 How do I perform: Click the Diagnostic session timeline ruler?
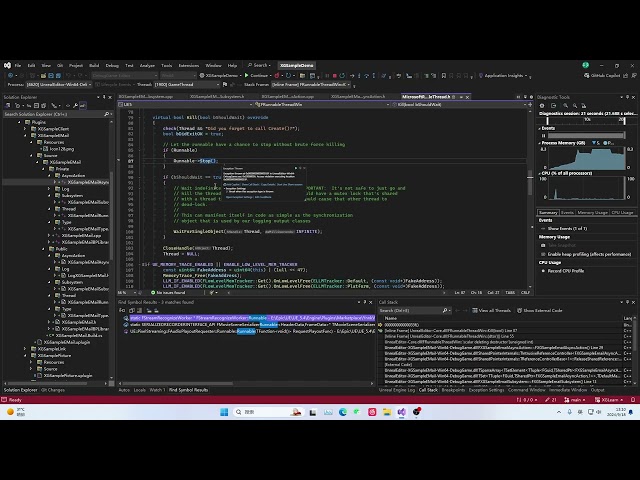[585, 120]
